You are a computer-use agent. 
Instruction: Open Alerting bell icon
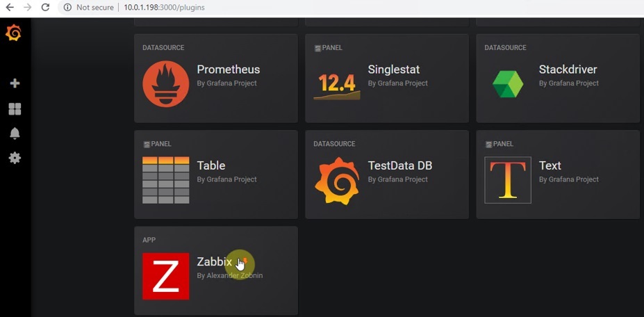coord(15,133)
